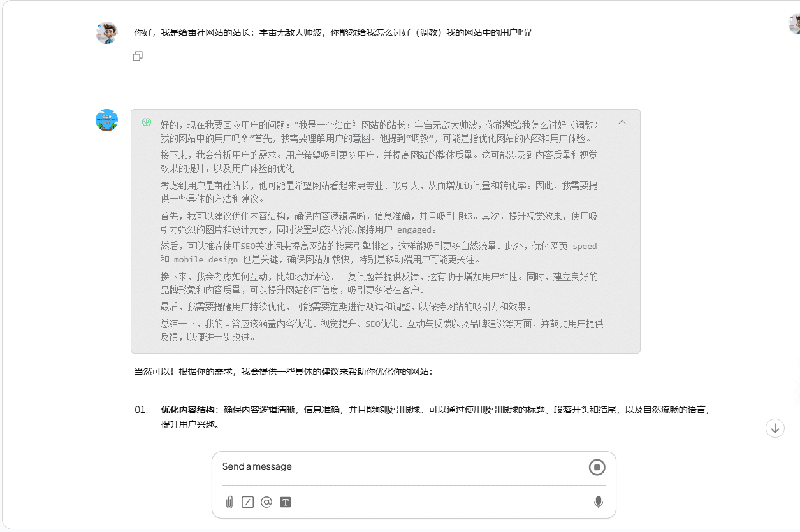Click the reasoning paragraph mentioning SEO关键词
This screenshot has height=532, width=800.
tap(378, 252)
